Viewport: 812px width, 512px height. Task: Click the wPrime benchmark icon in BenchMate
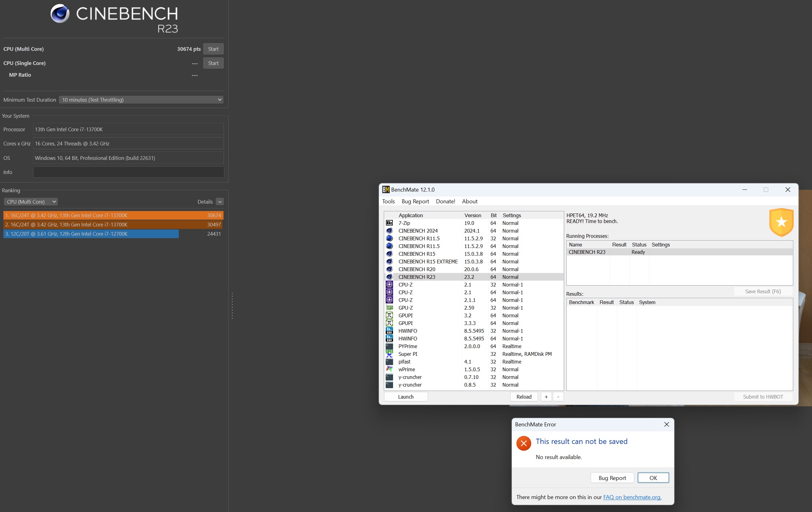(x=389, y=369)
